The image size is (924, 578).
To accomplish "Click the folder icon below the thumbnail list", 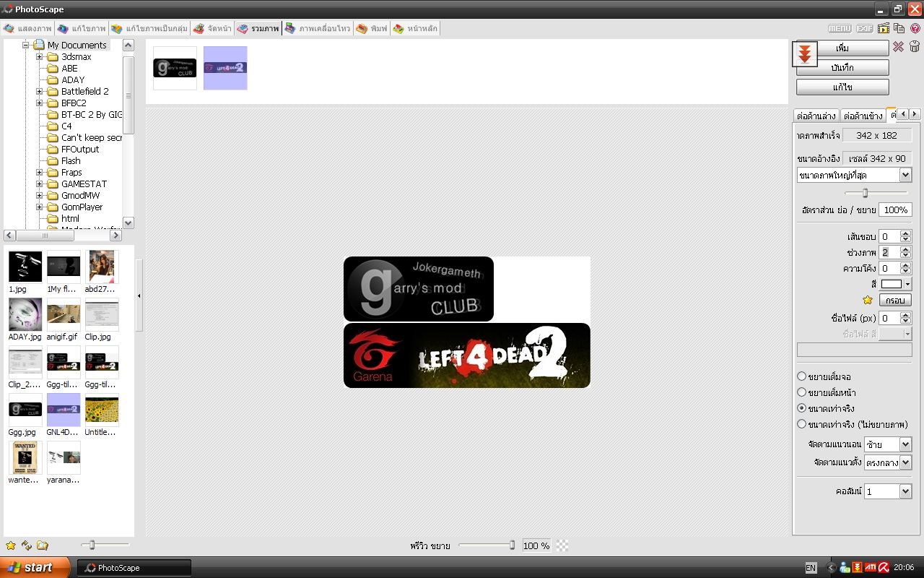I will pos(43,545).
